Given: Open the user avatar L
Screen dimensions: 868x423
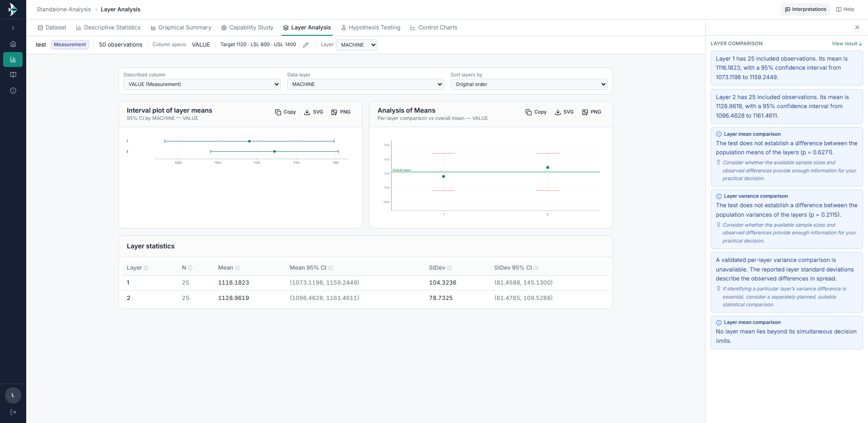Looking at the screenshot, I should (x=13, y=395).
